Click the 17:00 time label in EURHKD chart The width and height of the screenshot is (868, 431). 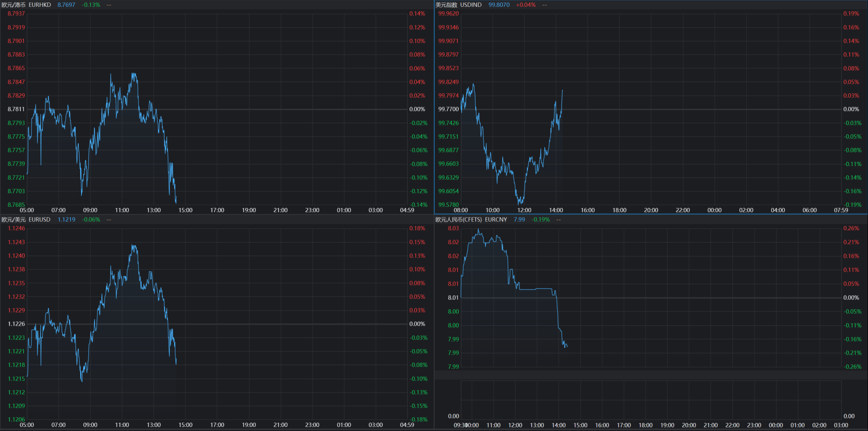coord(217,210)
